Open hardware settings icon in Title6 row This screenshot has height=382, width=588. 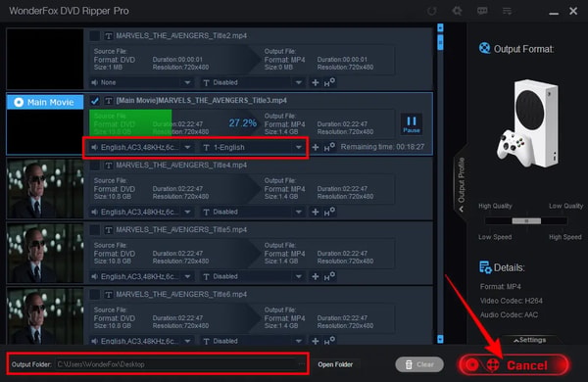click(x=329, y=341)
